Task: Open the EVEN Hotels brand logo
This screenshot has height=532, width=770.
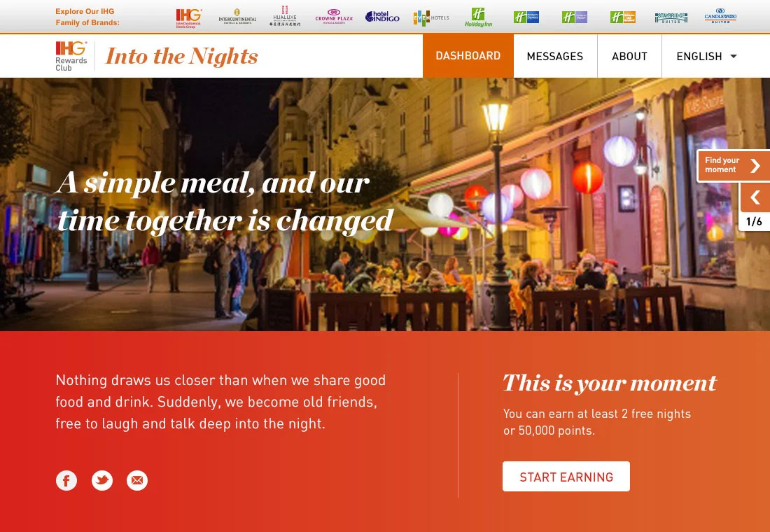Action: point(431,17)
